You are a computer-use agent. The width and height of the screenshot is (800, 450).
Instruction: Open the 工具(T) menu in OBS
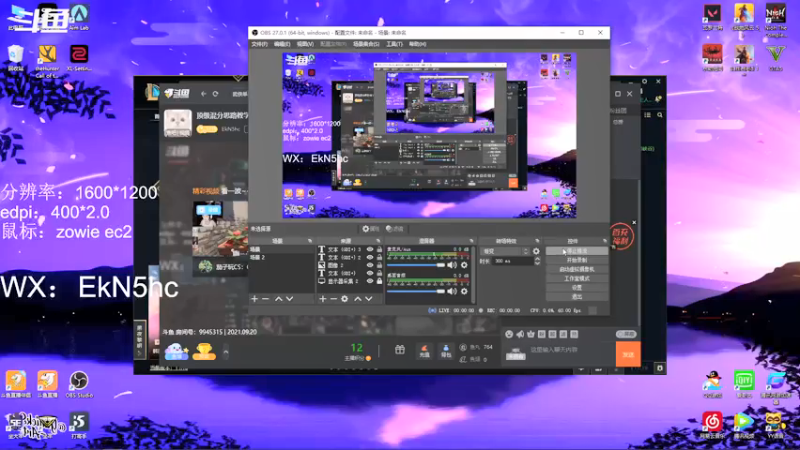tap(394, 44)
